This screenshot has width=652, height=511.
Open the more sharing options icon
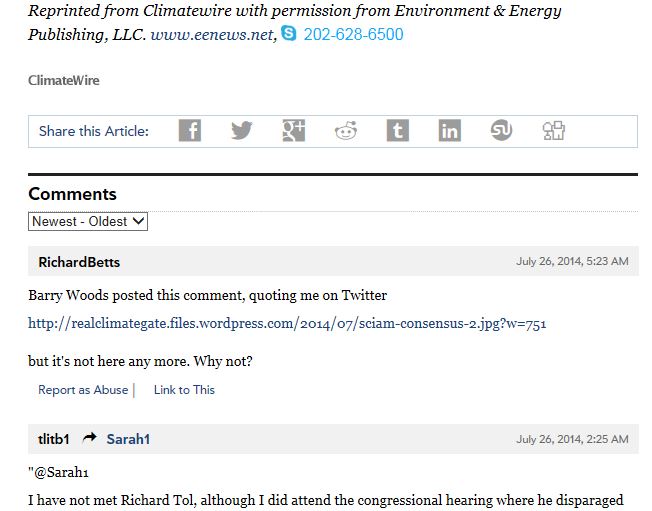click(554, 130)
